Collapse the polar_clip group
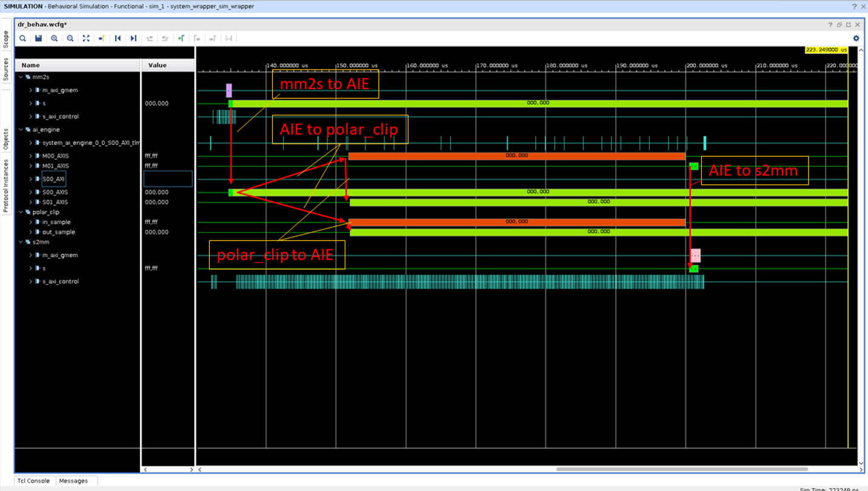 click(21, 212)
